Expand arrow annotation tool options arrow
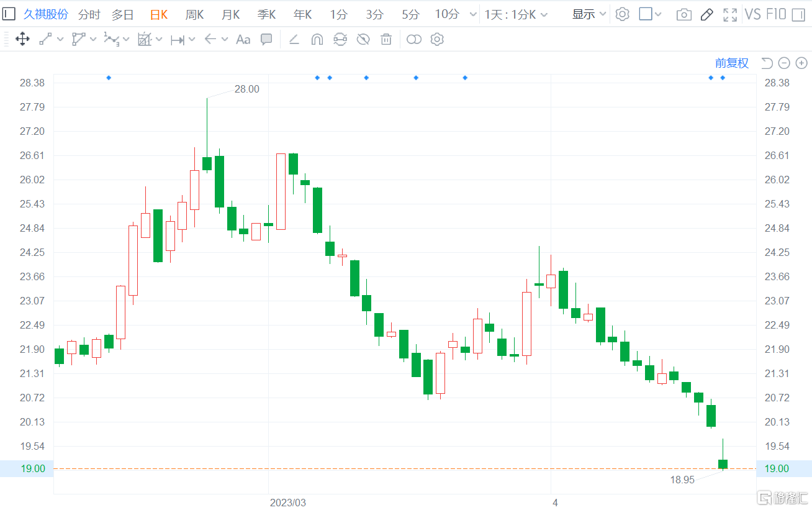 point(225,40)
